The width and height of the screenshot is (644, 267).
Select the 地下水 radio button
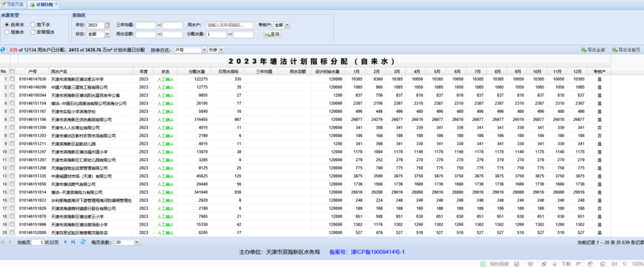point(32,24)
